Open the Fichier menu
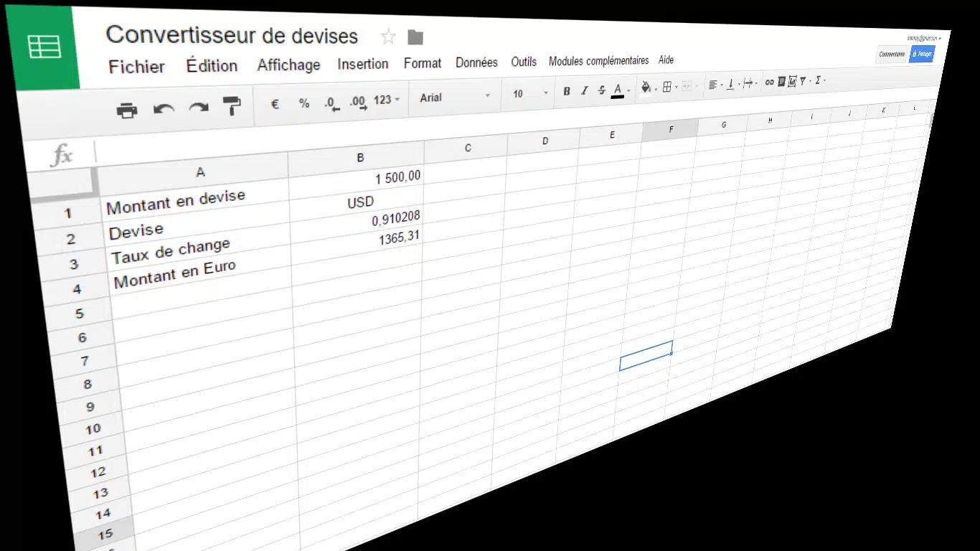This screenshot has height=551, width=980. coord(136,67)
